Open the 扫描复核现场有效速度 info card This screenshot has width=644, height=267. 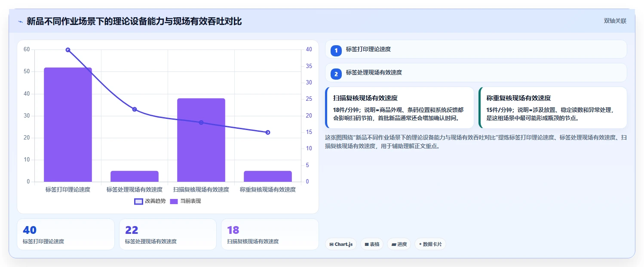399,108
